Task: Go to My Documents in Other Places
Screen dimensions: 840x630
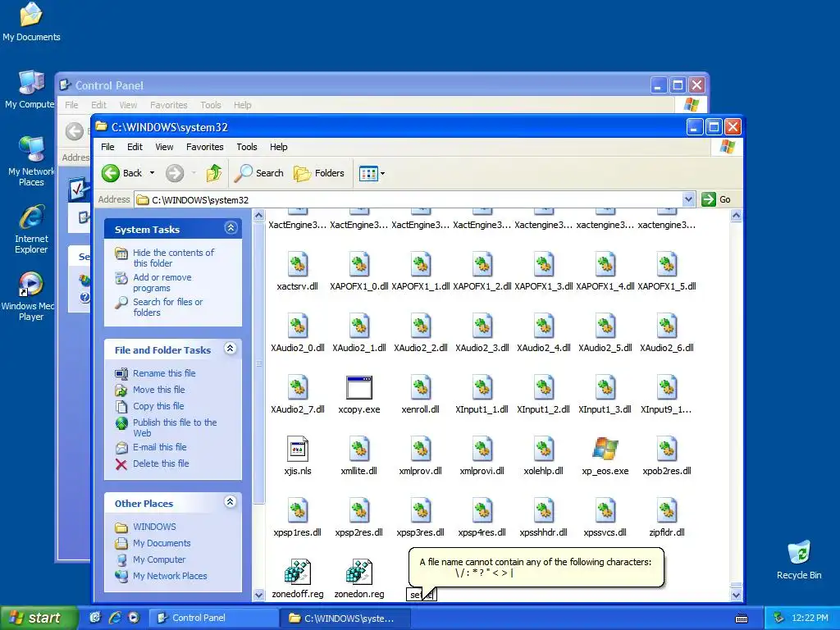Action: pyautogui.click(x=162, y=543)
